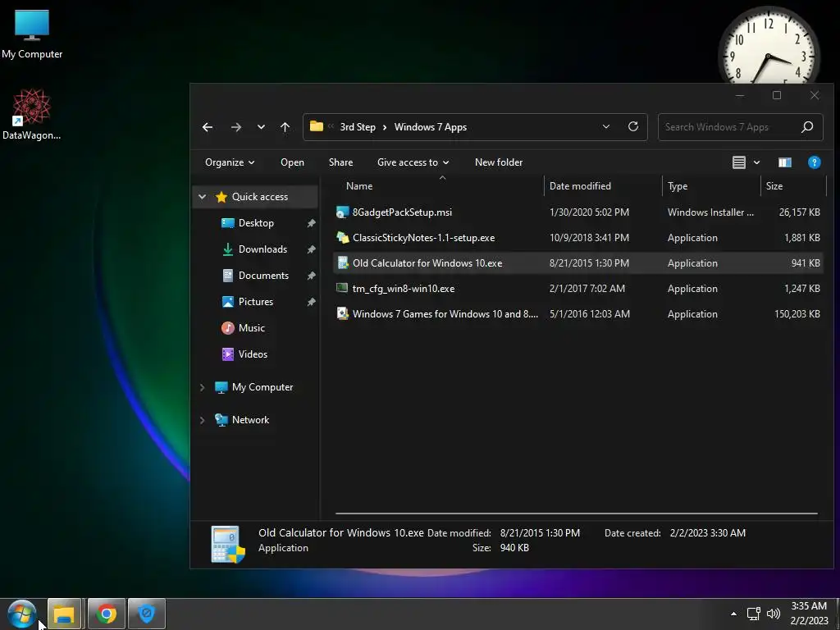Change the view layout icon
840x630 pixels.
click(739, 162)
